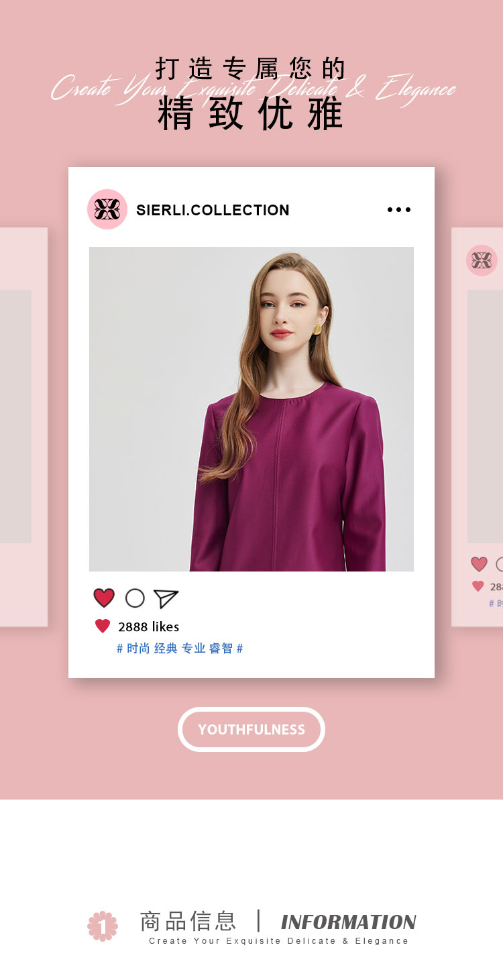
Task: Click the INFORMATION heading text
Action: pos(349,922)
